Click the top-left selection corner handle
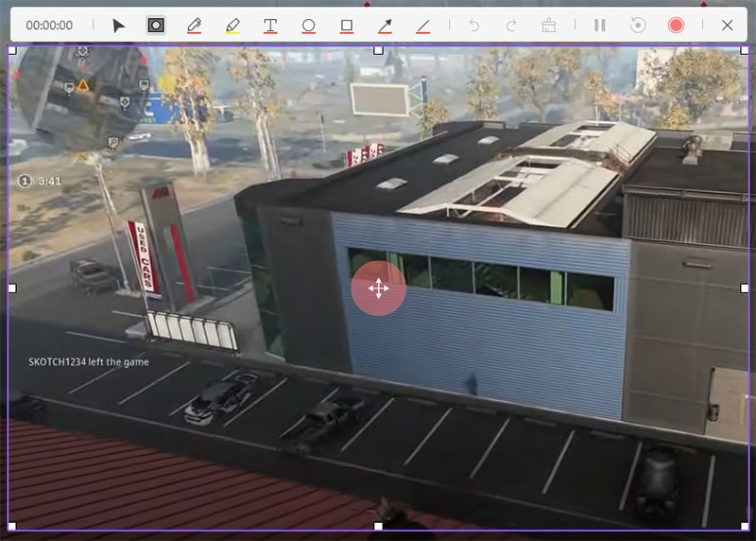The height and width of the screenshot is (541, 756). coord(12,50)
